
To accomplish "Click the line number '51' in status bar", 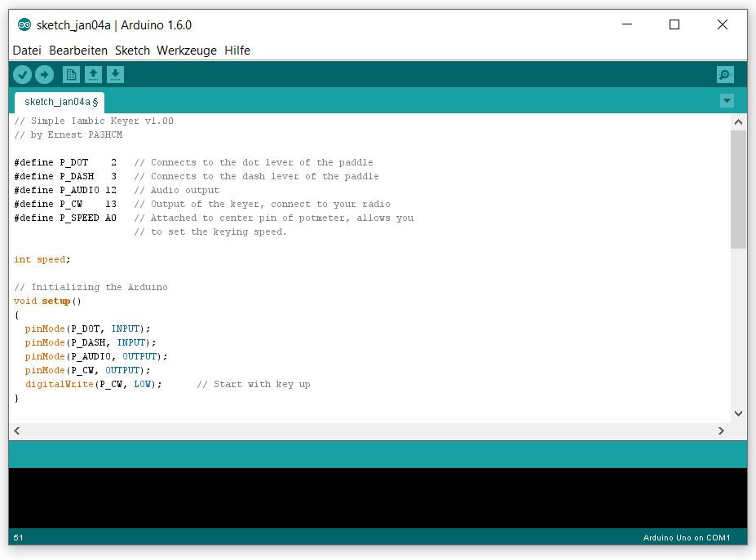I will [x=18, y=538].
